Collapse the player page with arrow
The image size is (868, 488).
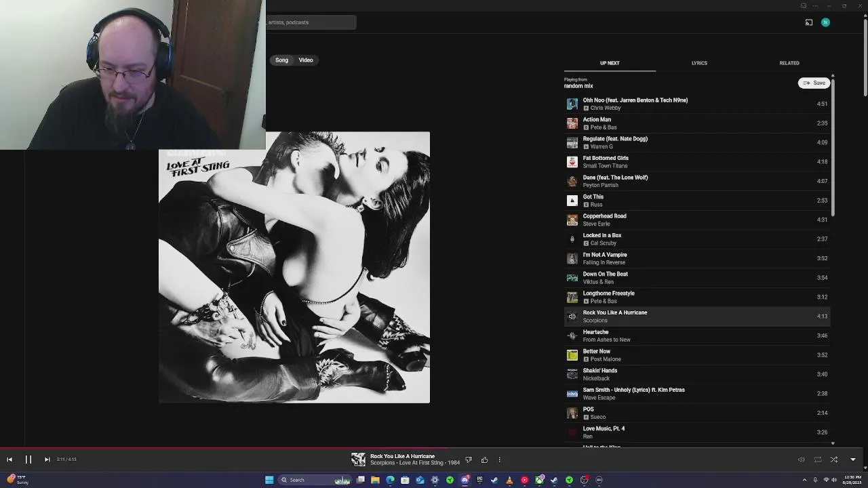[x=853, y=460]
